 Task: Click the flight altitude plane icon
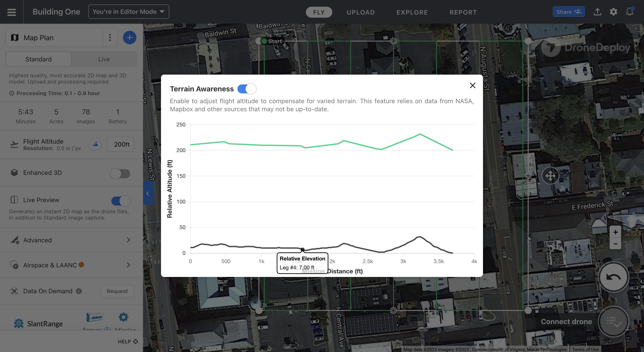pos(14,144)
